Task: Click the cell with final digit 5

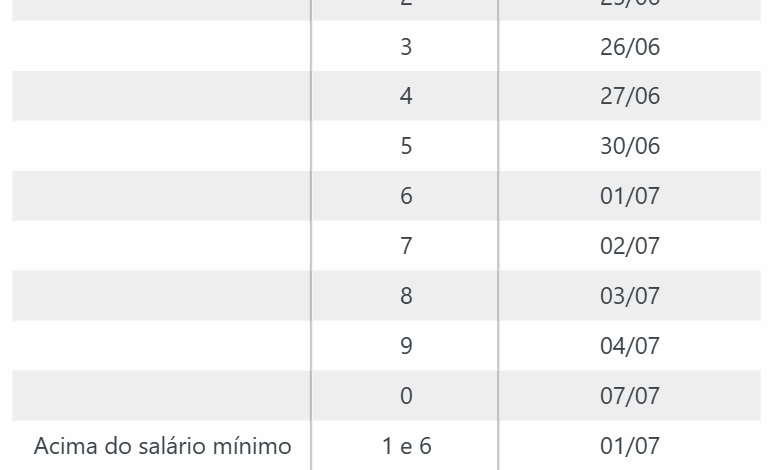Action: (x=406, y=146)
